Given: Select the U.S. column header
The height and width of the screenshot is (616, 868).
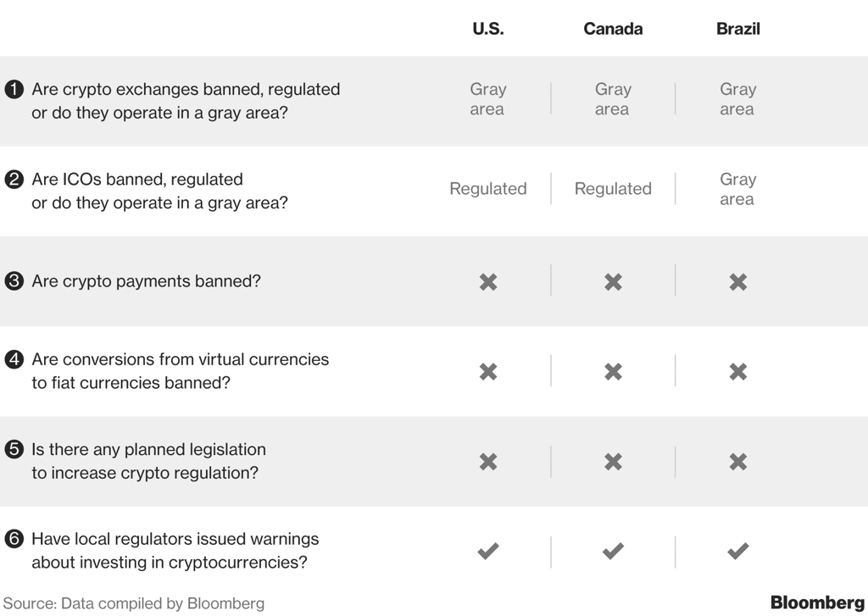Looking at the screenshot, I should pyautogui.click(x=488, y=29).
